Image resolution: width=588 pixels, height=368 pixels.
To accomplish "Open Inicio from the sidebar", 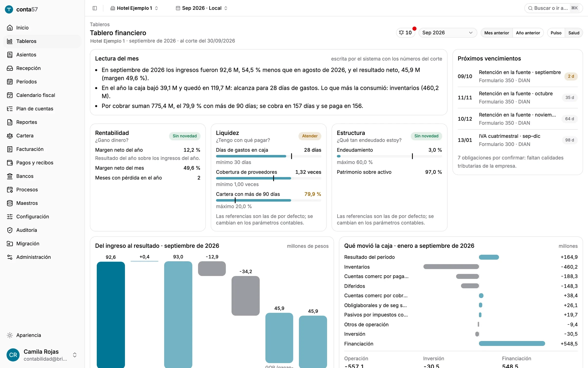I will coord(42,28).
